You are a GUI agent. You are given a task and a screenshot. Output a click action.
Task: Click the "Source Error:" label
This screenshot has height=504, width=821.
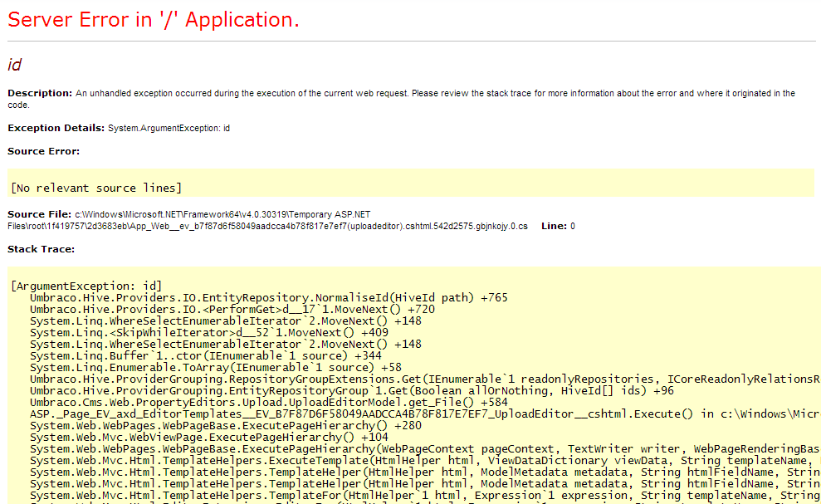click(x=43, y=151)
